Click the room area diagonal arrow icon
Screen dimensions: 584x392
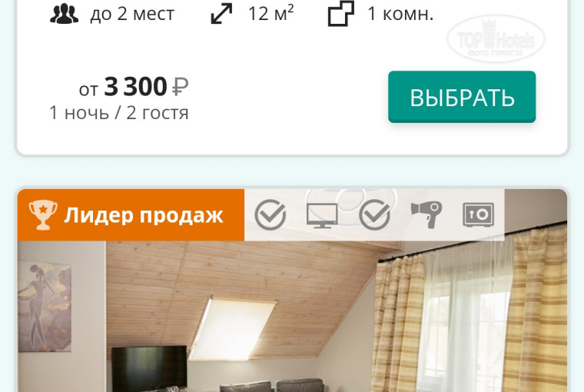click(x=221, y=14)
